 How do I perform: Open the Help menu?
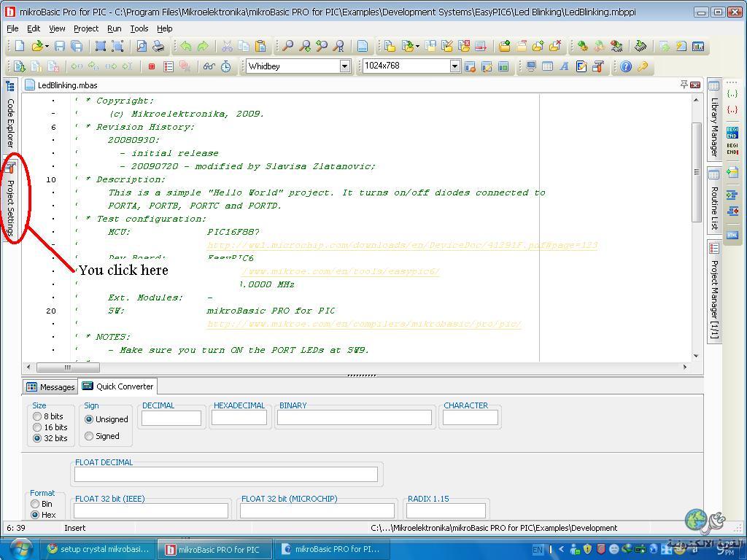click(x=164, y=28)
